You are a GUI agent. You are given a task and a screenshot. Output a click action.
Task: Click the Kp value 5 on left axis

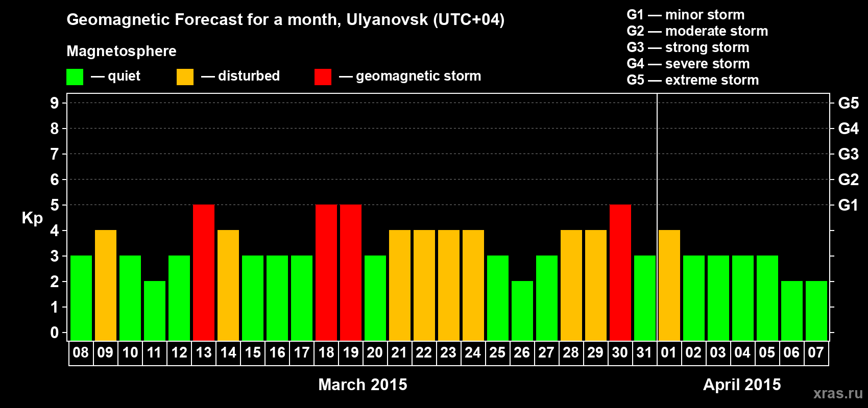[x=55, y=205]
